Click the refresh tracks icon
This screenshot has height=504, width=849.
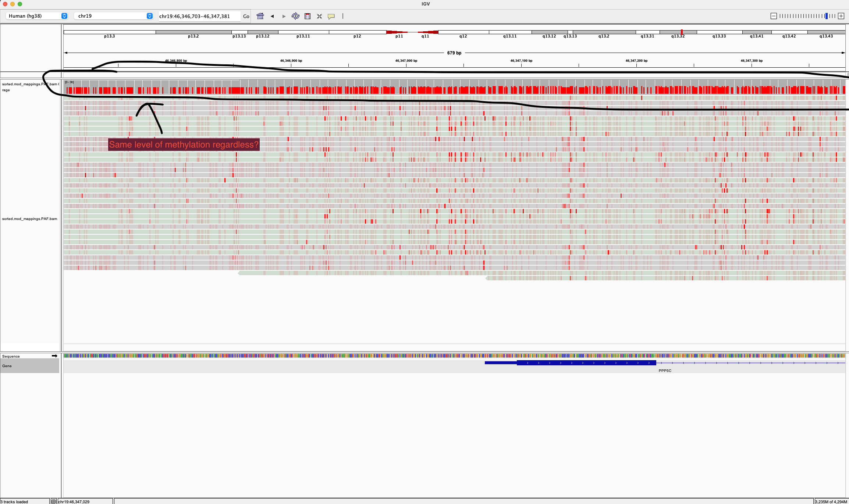pyautogui.click(x=295, y=16)
